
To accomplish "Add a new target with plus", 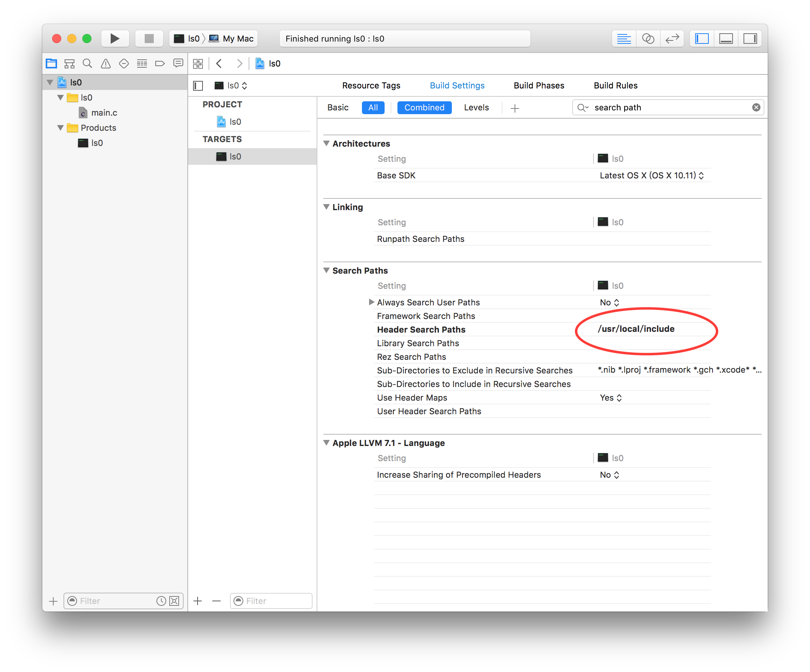I will click(x=198, y=601).
